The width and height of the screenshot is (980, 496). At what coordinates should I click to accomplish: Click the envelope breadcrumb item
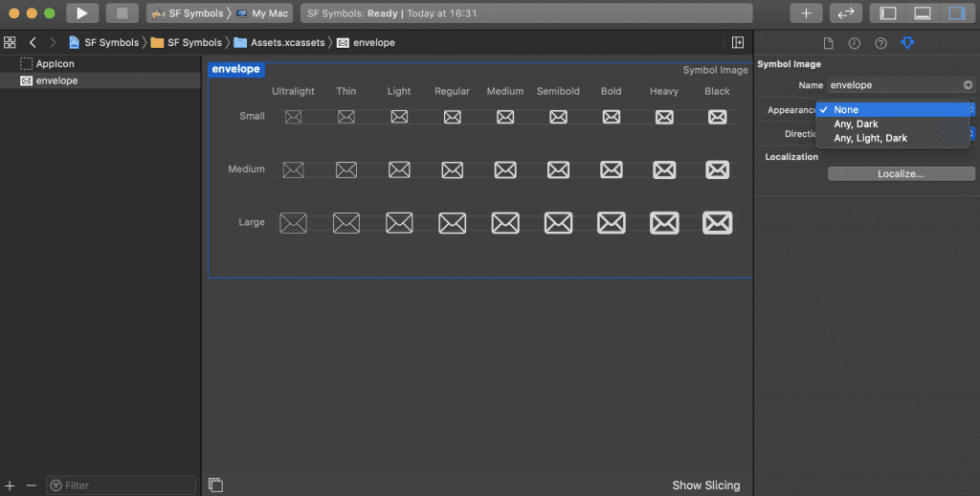tap(366, 42)
